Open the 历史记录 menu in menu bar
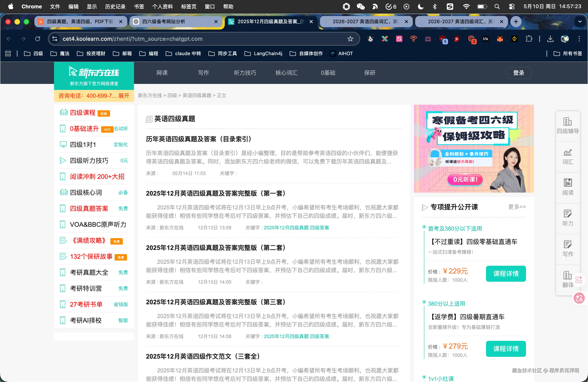This screenshot has height=382, width=588. [x=115, y=6]
